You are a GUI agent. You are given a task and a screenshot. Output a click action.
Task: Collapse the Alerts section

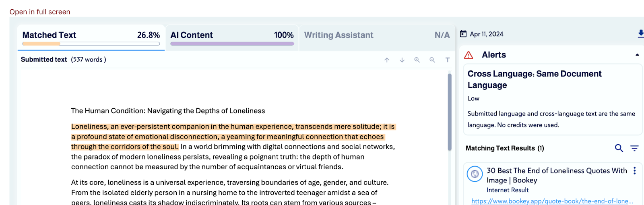637,55
